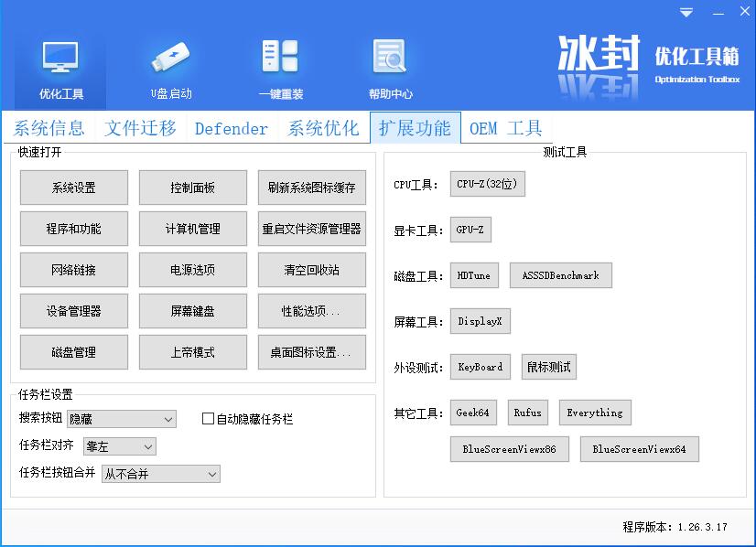Screen dimensions: 756x547
Task: Open the 优化工具 monitor icon
Action: point(60,59)
